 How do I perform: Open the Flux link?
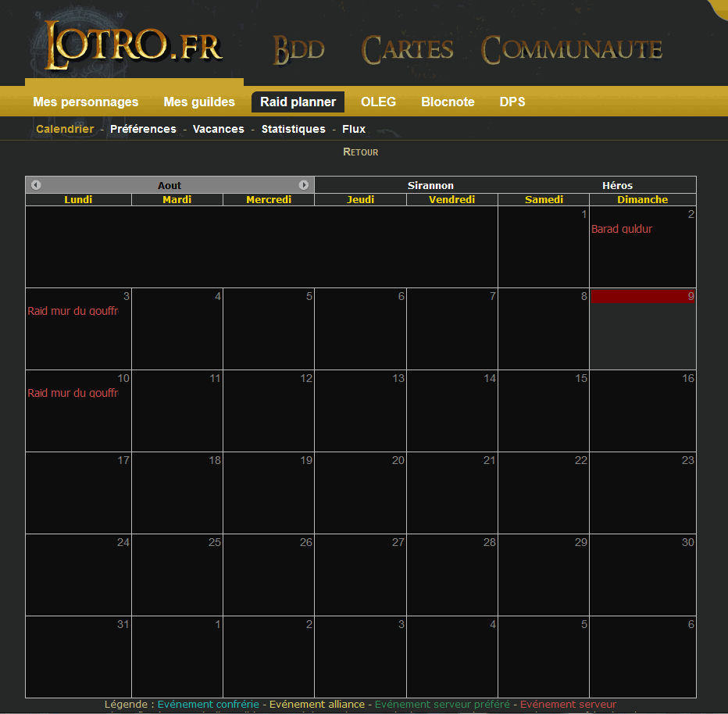tap(354, 129)
